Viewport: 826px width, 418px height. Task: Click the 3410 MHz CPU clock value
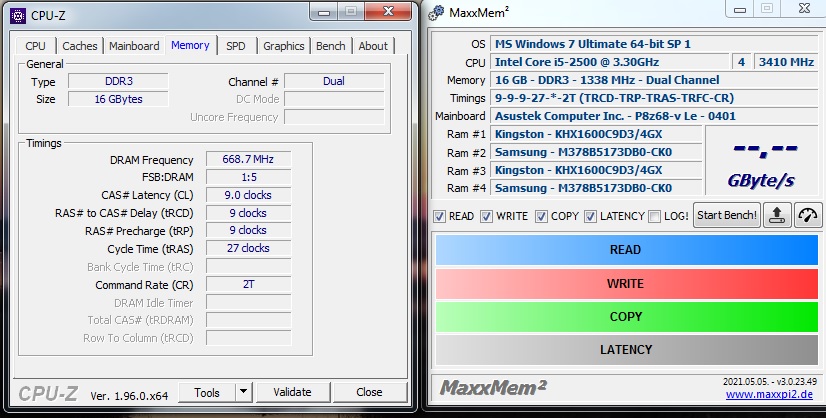[786, 62]
